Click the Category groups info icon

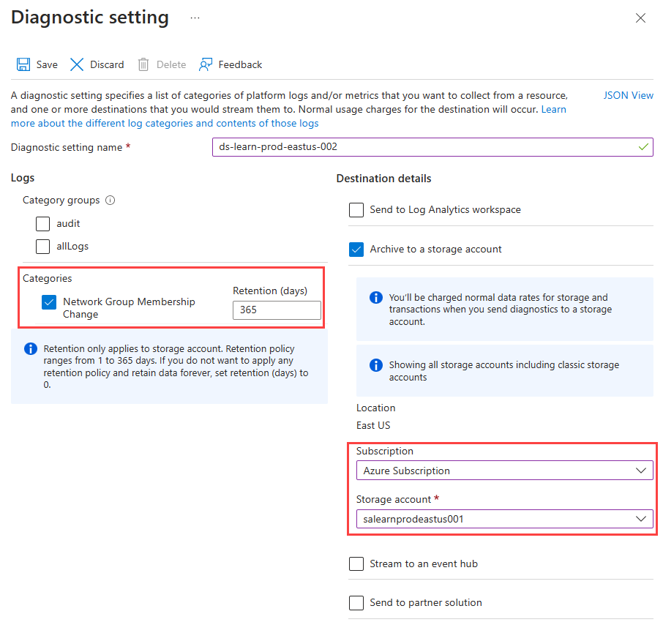pos(109,200)
